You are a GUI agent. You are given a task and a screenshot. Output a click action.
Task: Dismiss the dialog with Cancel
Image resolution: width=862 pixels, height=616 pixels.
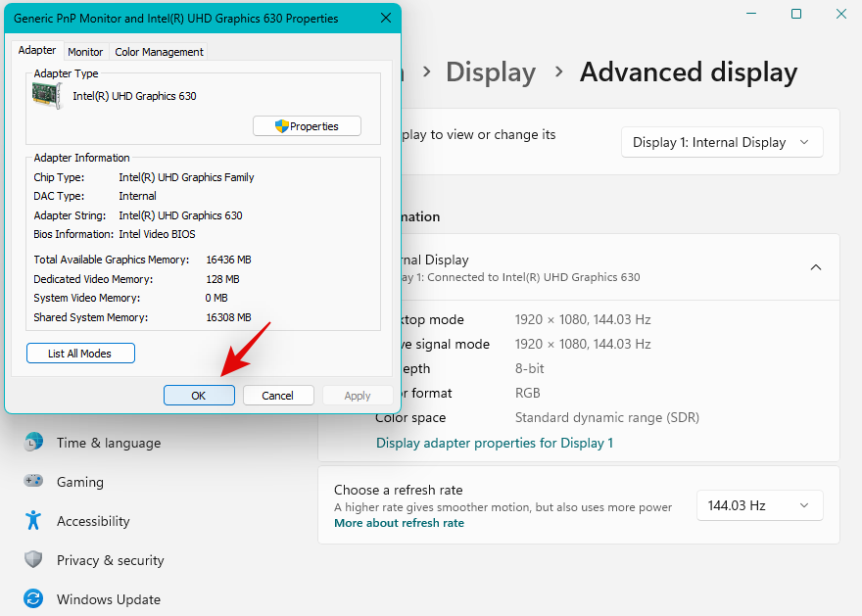click(278, 395)
